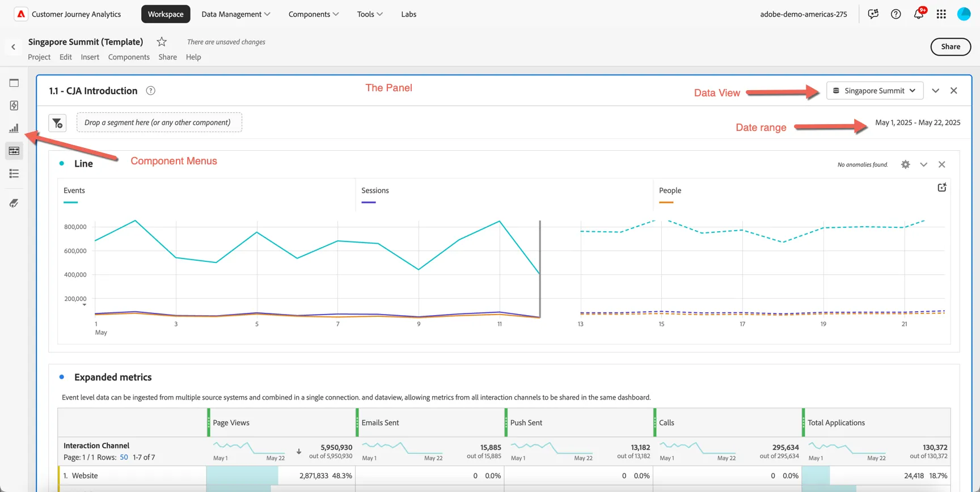This screenshot has height=492, width=980.
Task: Open the Workspace tab
Action: (x=166, y=14)
